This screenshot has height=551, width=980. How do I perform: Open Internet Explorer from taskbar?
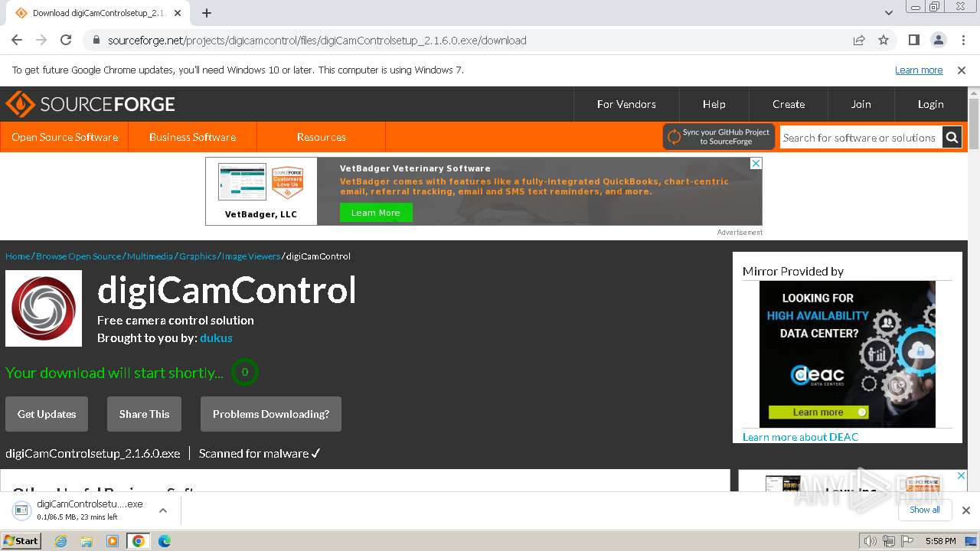tap(60, 541)
